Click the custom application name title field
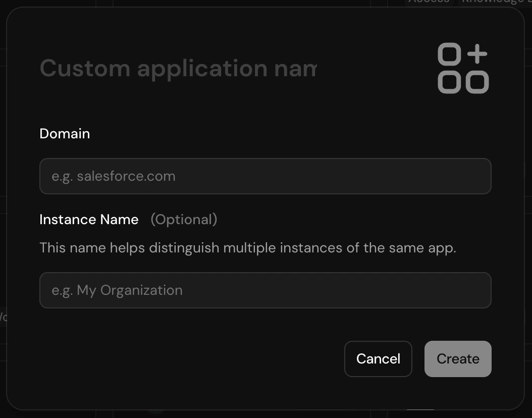The width and height of the screenshot is (532, 418). 178,68
